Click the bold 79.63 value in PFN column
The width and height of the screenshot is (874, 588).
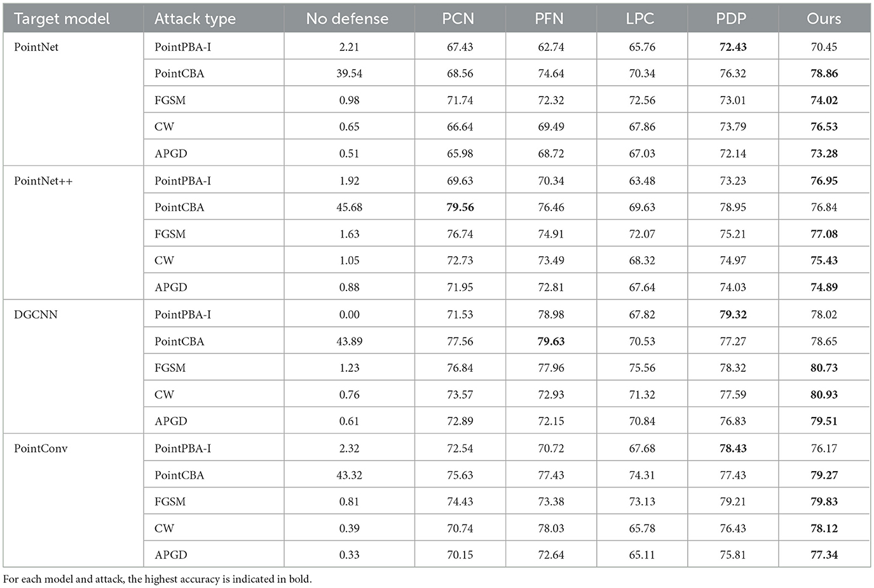point(550,341)
